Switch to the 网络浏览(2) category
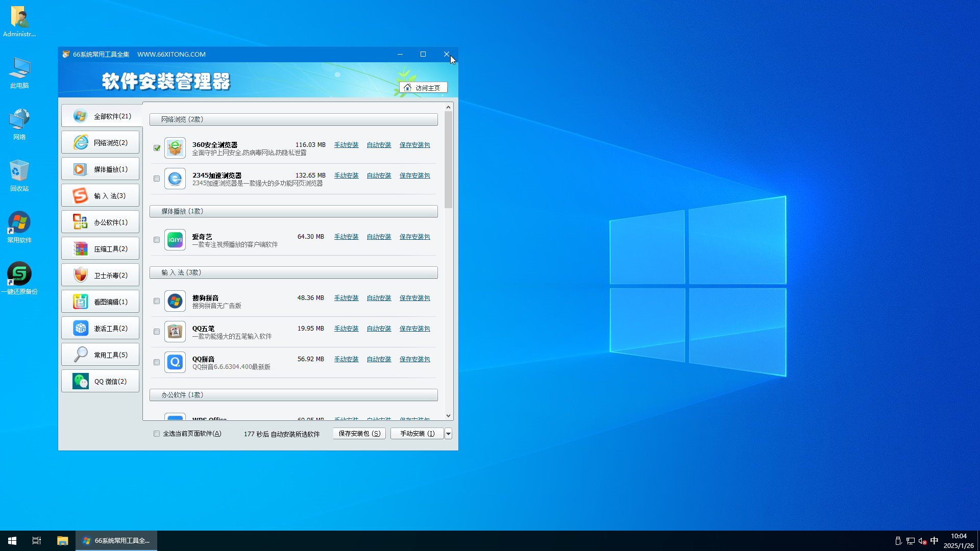 (100, 143)
